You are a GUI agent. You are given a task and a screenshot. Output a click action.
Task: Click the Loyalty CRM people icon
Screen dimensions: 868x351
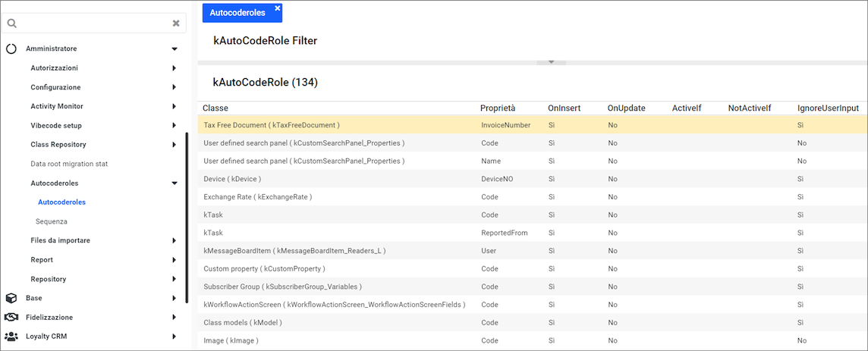point(11,336)
